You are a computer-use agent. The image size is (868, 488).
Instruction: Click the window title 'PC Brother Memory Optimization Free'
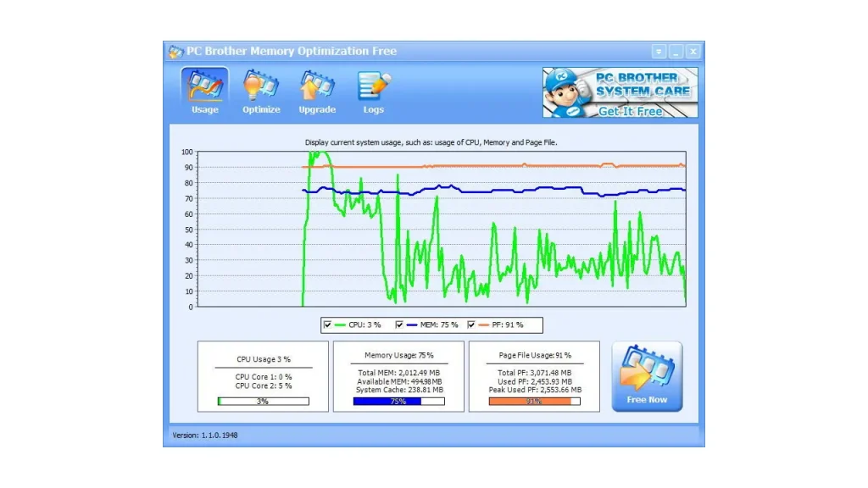coord(292,51)
